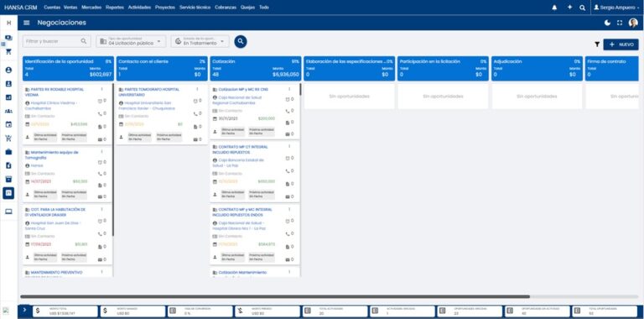Image resolution: width=644 pixels, height=319 pixels.
Task: Open CONTRATO MP CT INTEGRAL card title
Action: point(241,149)
